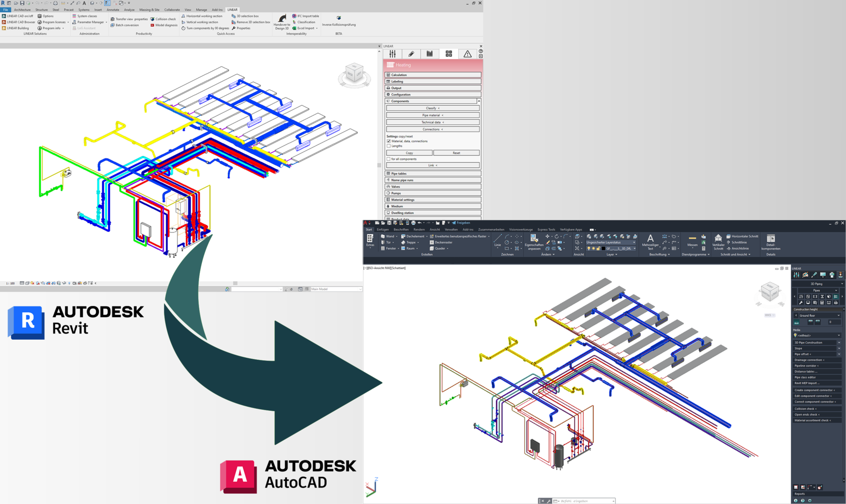Switch to the Einfügen tab in AutoCAD
846x504 pixels.
coord(383,229)
